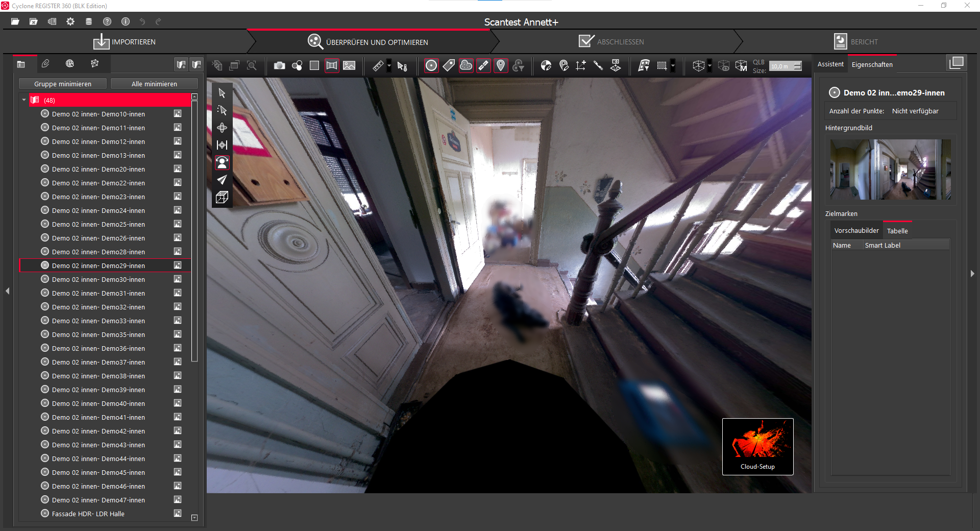This screenshot has width=980, height=531.
Task: Click the three-circles color mode icon
Action: point(297,65)
